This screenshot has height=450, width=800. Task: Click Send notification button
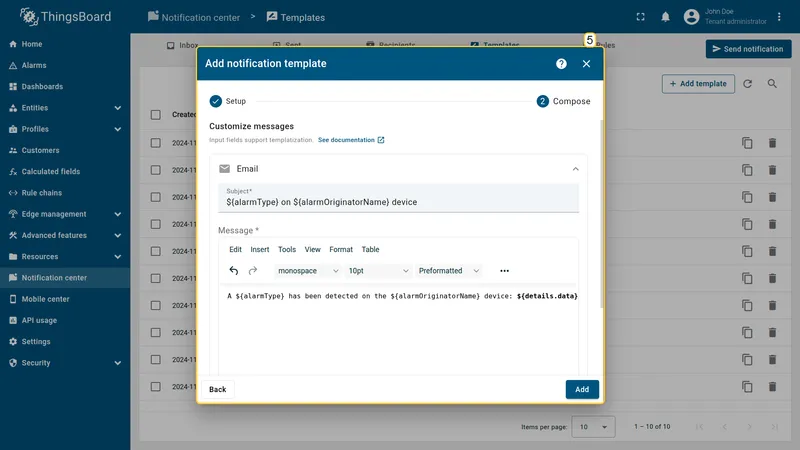(748, 49)
